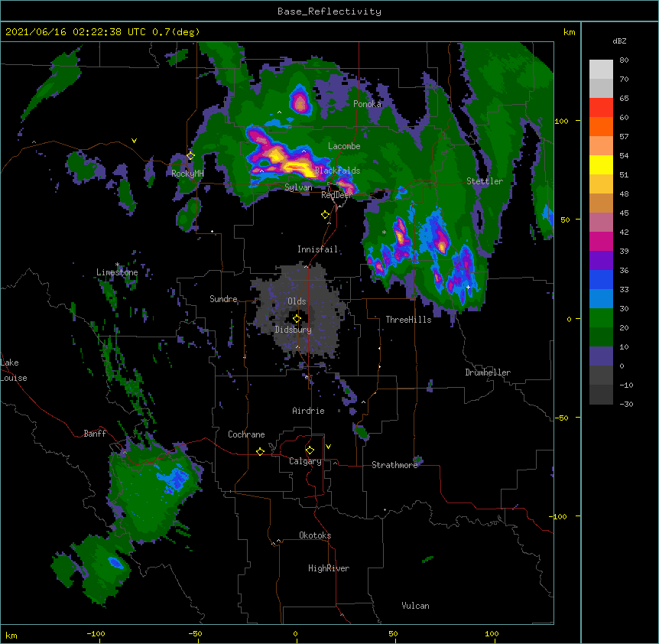
Task: Click the dBZ legend heading
Action: pos(619,41)
